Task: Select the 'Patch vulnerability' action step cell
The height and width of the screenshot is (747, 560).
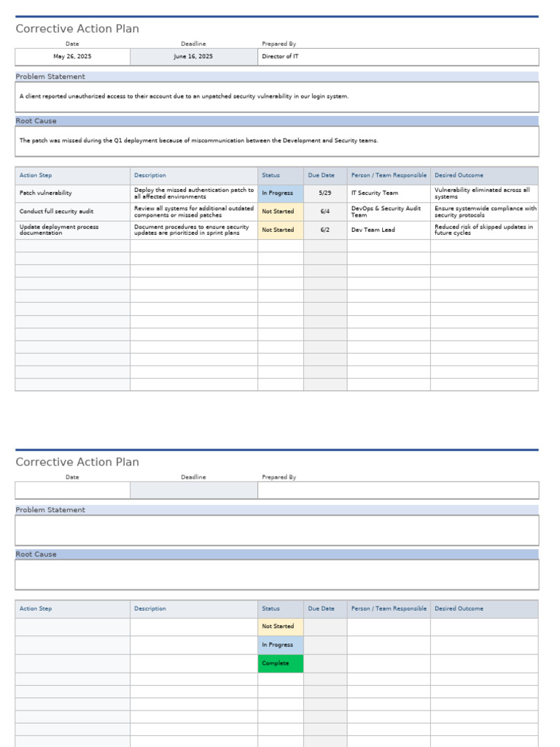Action: click(72, 193)
